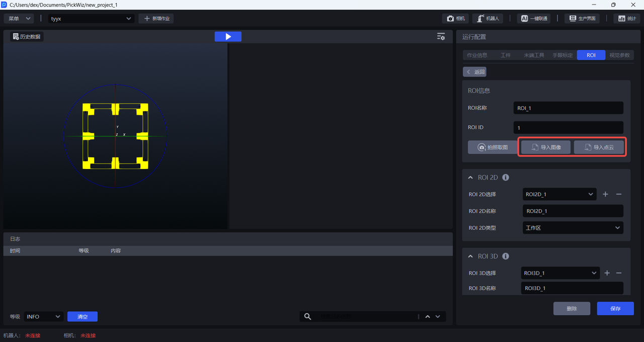The height and width of the screenshot is (342, 644).
Task: Collapse the ROI 2D section
Action: [470, 178]
